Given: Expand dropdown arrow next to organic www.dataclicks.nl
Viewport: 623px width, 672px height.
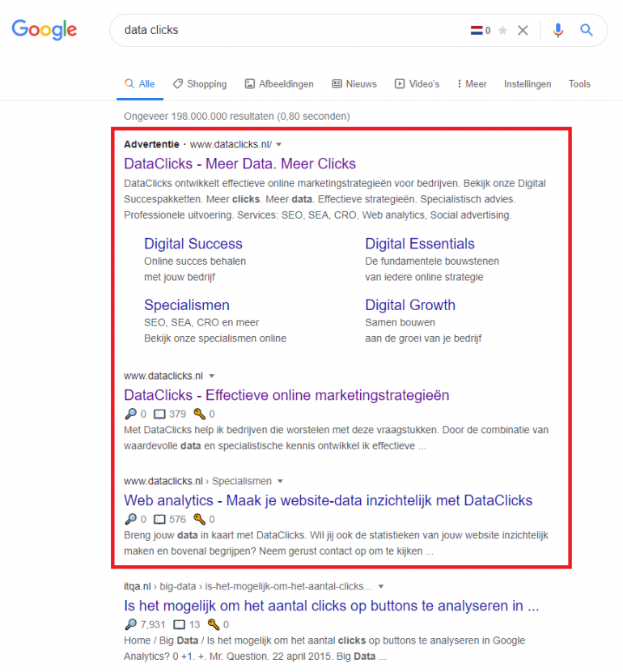Looking at the screenshot, I should [211, 376].
